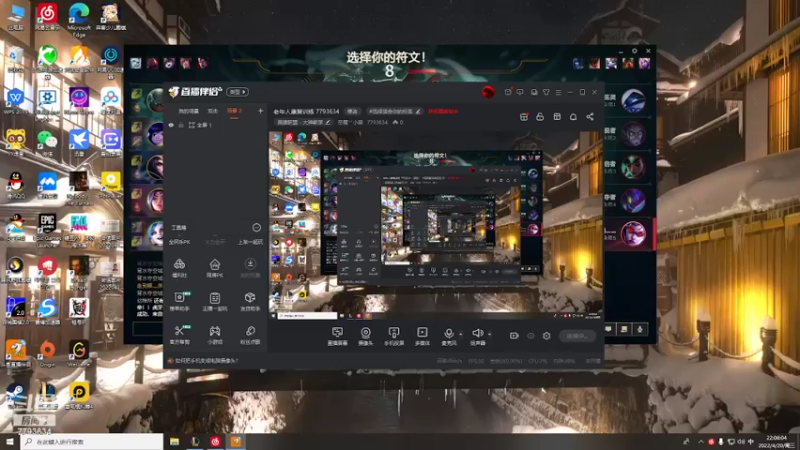Viewport: 800px width, 450px height.
Task: Open mode switch button beside 直播伴侣 logo
Action: click(x=237, y=92)
